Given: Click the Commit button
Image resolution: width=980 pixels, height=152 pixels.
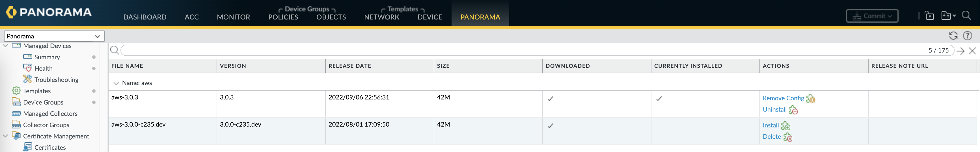Looking at the screenshot, I should [872, 16].
